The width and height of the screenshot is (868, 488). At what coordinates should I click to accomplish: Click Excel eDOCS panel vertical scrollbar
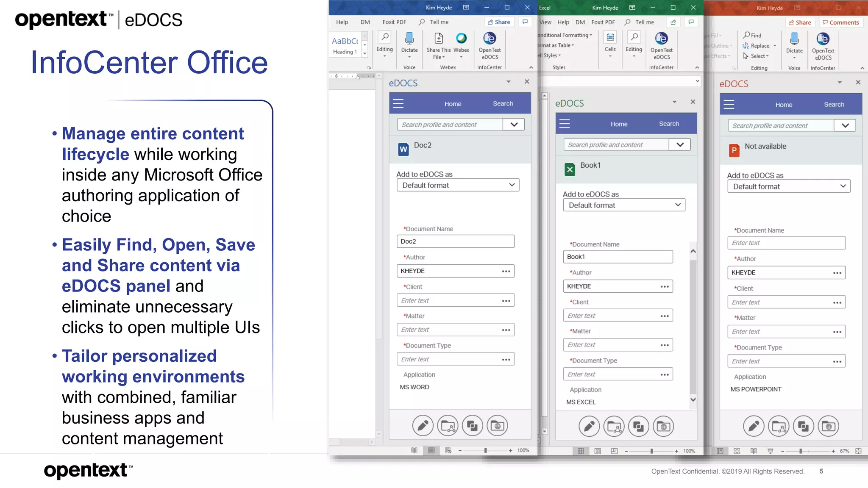pyautogui.click(x=693, y=325)
